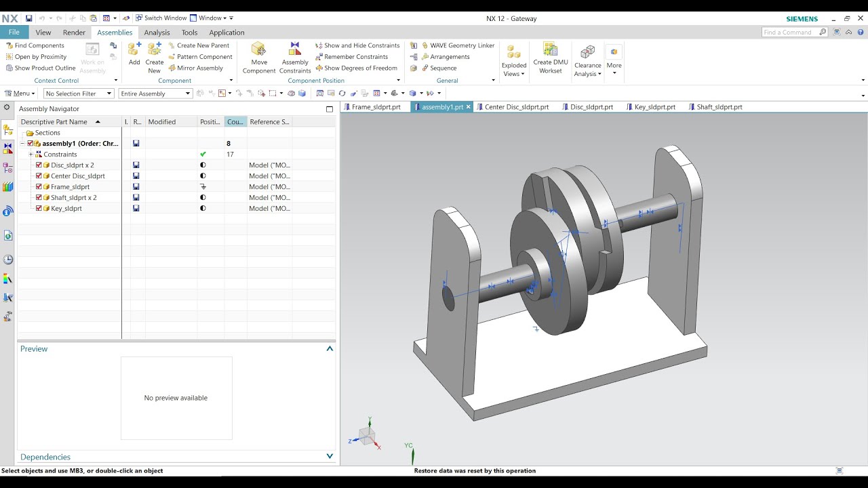The image size is (868, 488).
Task: Expand the Component group options arrow
Action: 231,81
